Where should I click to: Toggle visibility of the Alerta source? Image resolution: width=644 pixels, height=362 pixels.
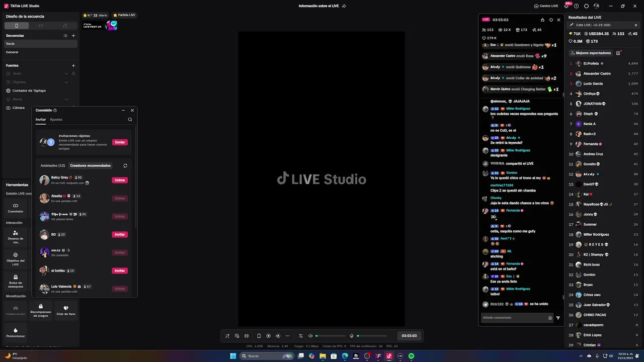[66, 99]
